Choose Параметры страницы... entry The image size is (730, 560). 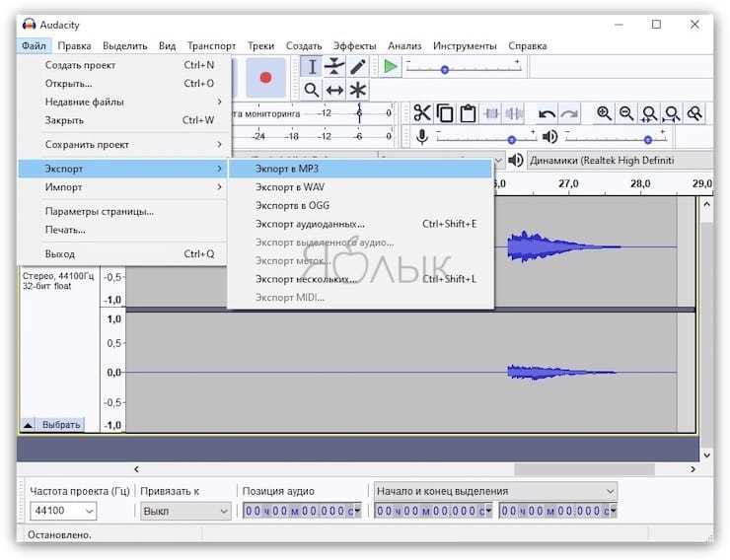coord(124,212)
